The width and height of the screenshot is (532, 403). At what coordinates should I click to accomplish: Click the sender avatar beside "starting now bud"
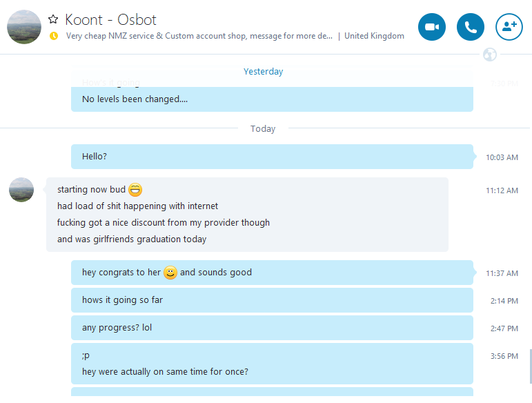pos(21,190)
